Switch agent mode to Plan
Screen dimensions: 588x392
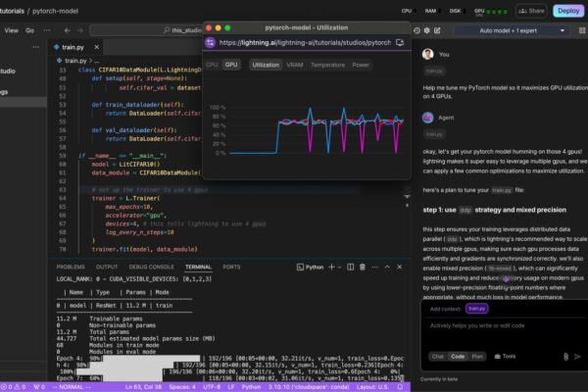[477, 357]
